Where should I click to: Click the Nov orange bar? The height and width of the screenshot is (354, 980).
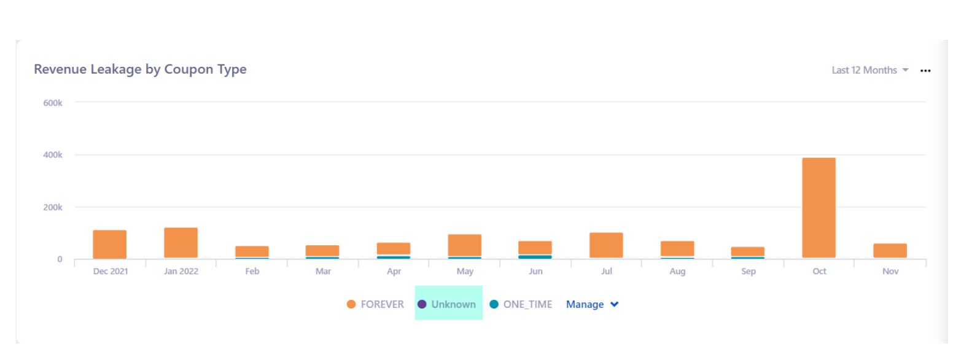tap(890, 250)
